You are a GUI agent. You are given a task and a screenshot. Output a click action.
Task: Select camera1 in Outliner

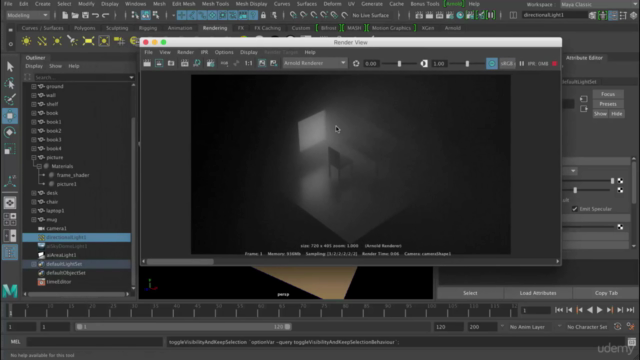pos(56,229)
